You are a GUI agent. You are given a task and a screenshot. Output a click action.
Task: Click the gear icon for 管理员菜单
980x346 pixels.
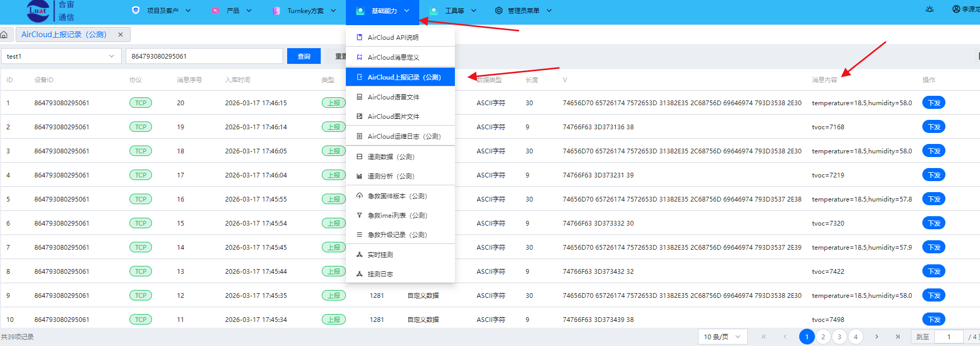[x=499, y=10]
